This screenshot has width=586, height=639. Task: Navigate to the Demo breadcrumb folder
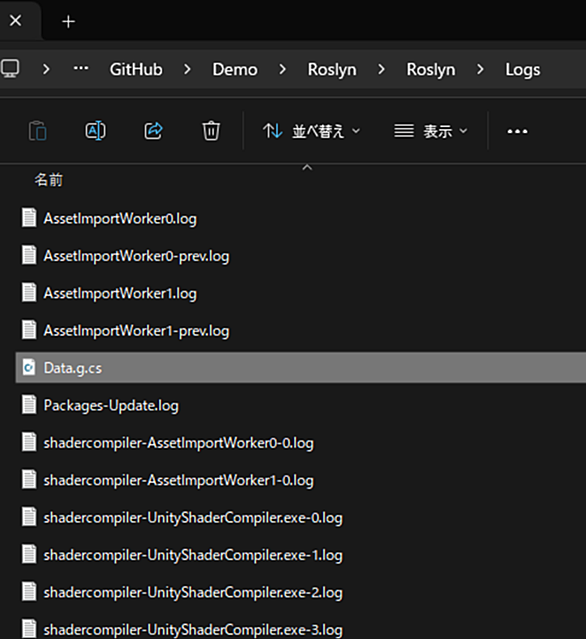[235, 70]
